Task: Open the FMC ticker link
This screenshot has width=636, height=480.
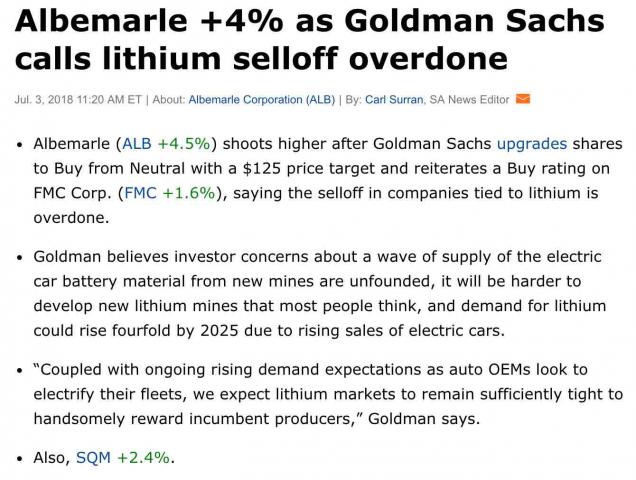Action: pyautogui.click(x=140, y=193)
